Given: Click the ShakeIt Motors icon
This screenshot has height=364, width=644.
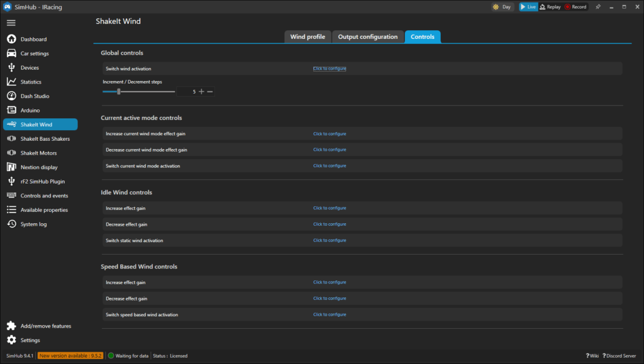Looking at the screenshot, I should (x=11, y=153).
